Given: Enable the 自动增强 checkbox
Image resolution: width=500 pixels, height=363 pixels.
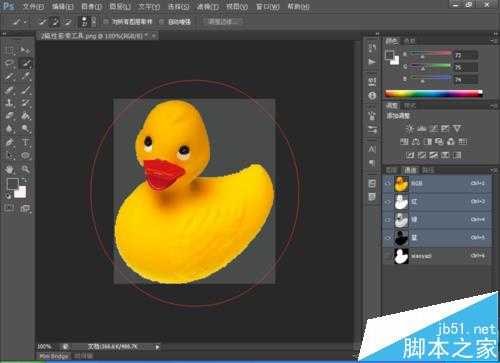Looking at the screenshot, I should 162,22.
